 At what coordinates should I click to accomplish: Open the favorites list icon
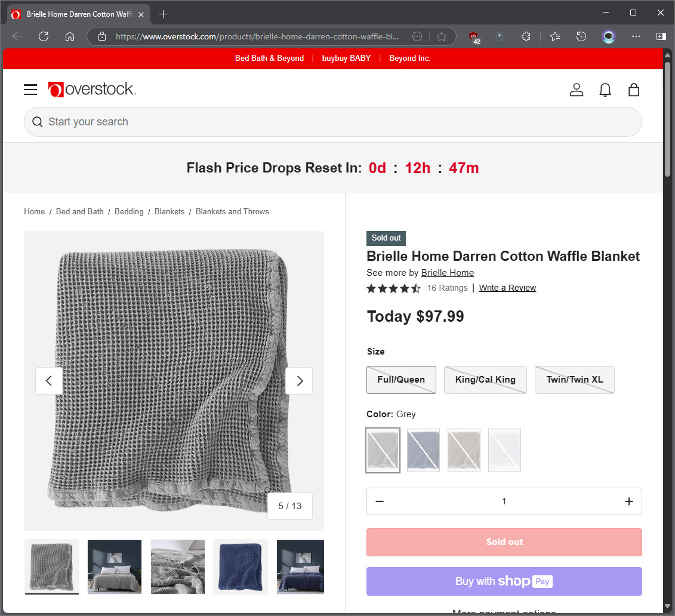coord(555,36)
